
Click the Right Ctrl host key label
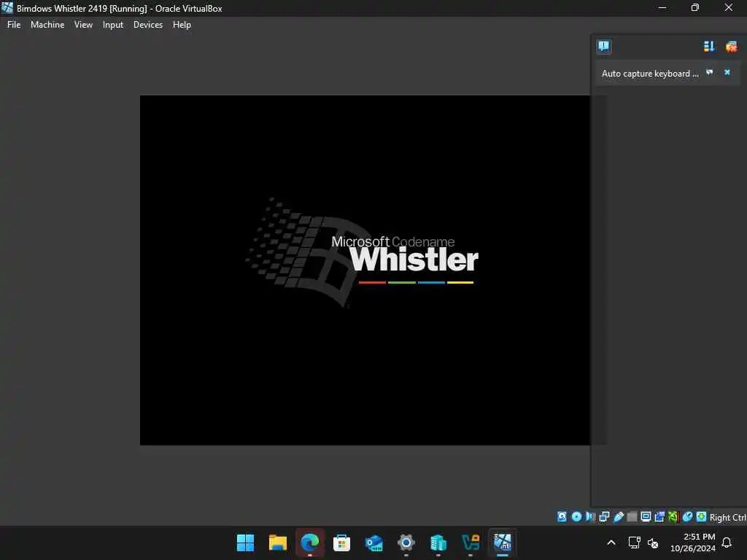pos(728,517)
